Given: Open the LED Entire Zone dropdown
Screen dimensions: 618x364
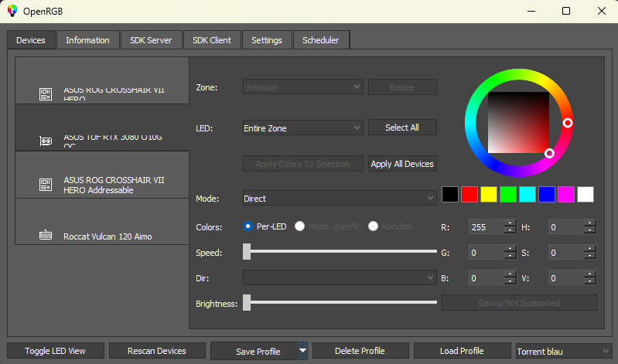Looking at the screenshot, I should coord(302,128).
